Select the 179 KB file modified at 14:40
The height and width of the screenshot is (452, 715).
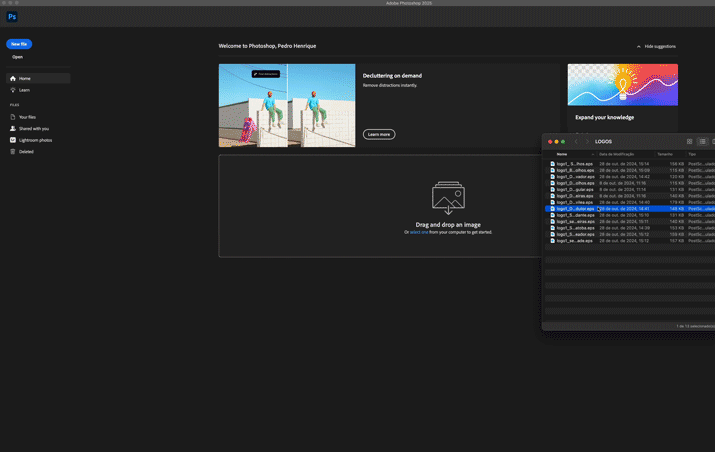630,202
